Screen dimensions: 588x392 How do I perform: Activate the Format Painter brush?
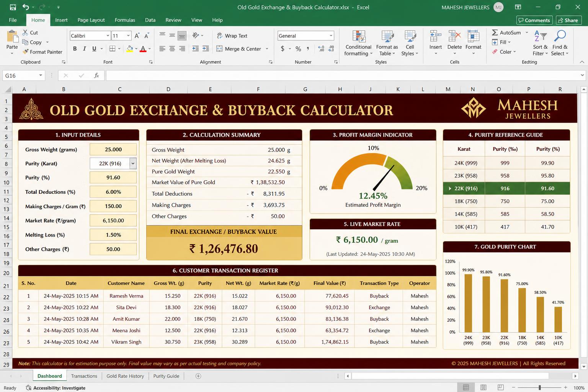(x=26, y=52)
